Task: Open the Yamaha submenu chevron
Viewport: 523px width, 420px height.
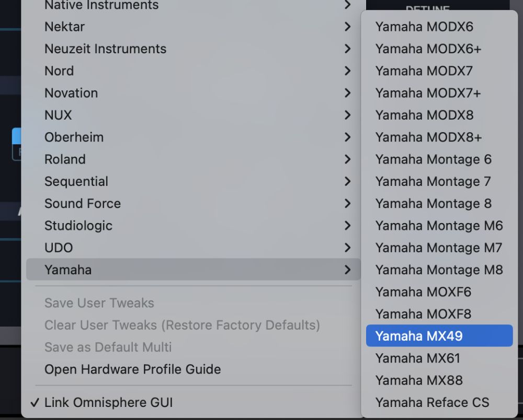Action: [x=347, y=270]
